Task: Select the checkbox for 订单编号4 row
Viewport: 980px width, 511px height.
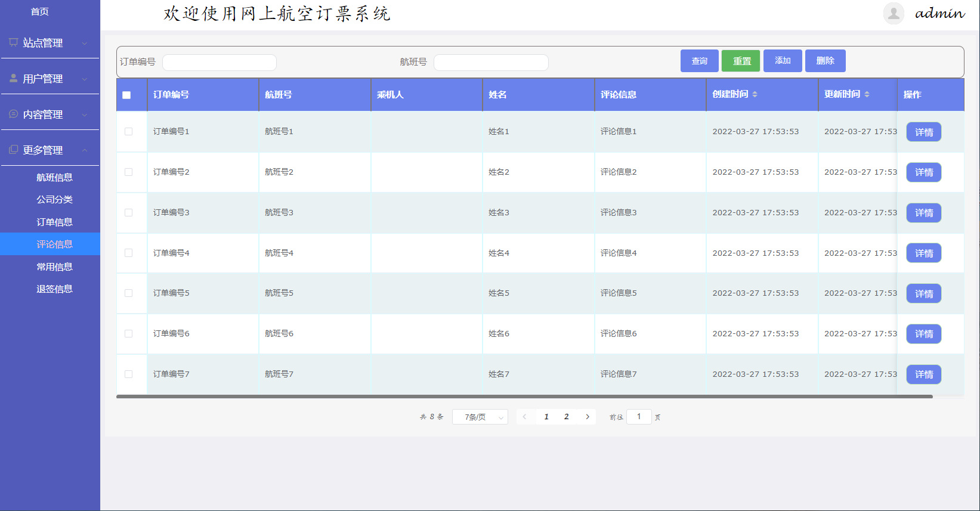Action: tap(128, 253)
